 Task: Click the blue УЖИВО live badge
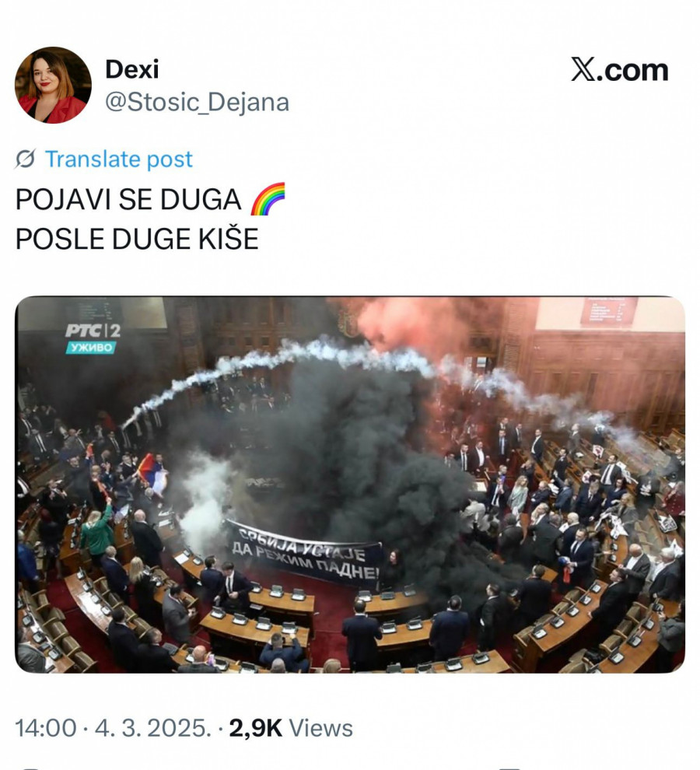91,348
